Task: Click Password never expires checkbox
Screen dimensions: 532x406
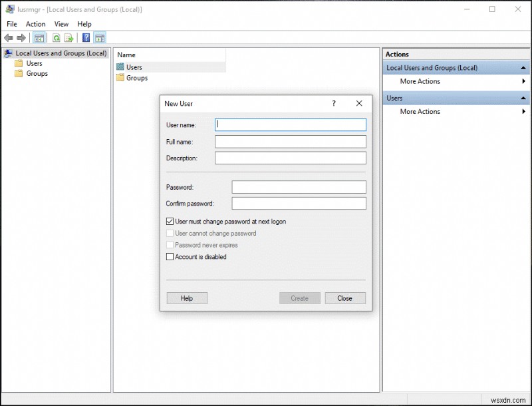Action: pos(170,245)
